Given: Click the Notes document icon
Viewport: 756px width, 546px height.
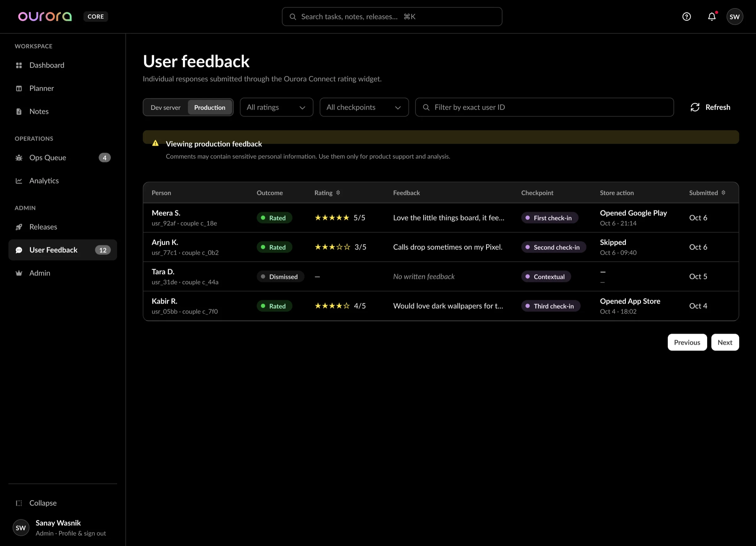Looking at the screenshot, I should click(19, 111).
